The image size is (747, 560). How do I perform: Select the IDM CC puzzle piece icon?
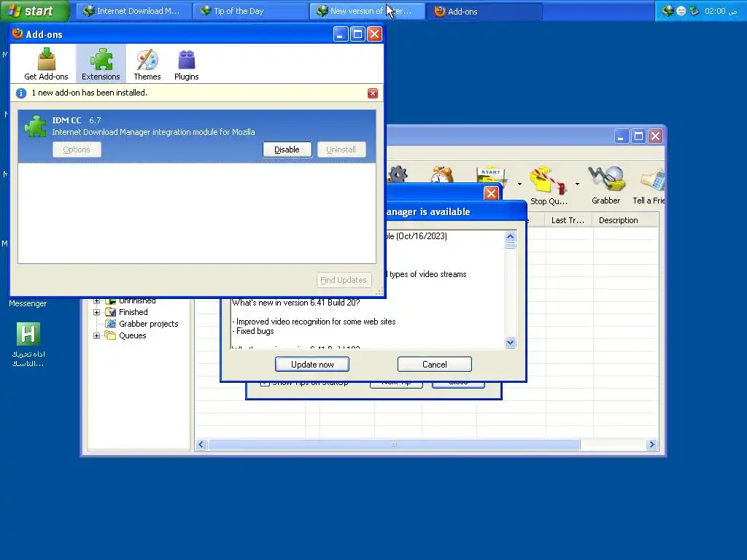coord(36,126)
